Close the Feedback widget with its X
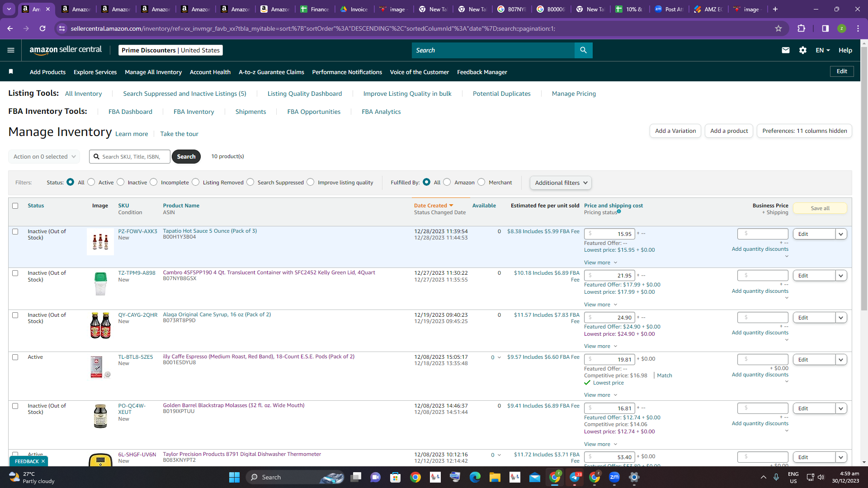 click(43, 461)
